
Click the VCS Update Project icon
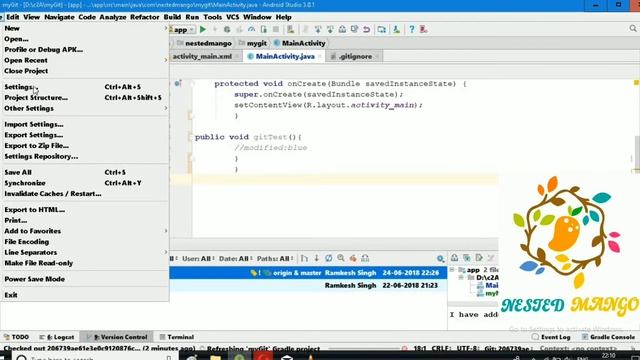(318, 29)
